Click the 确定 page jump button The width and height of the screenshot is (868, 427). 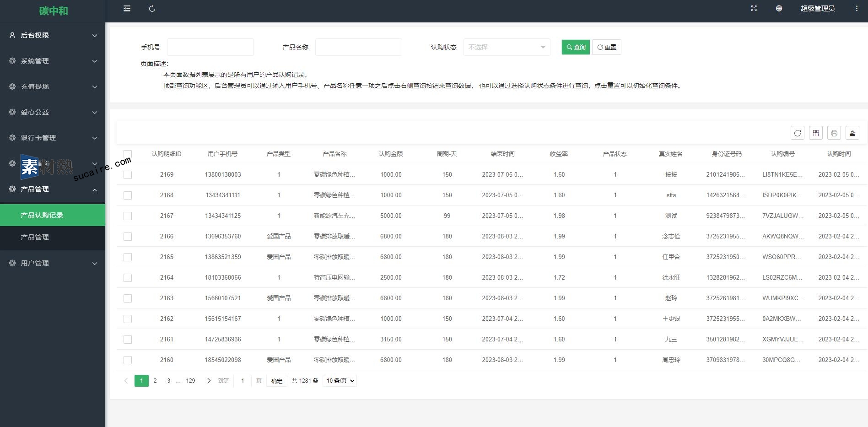coord(277,381)
